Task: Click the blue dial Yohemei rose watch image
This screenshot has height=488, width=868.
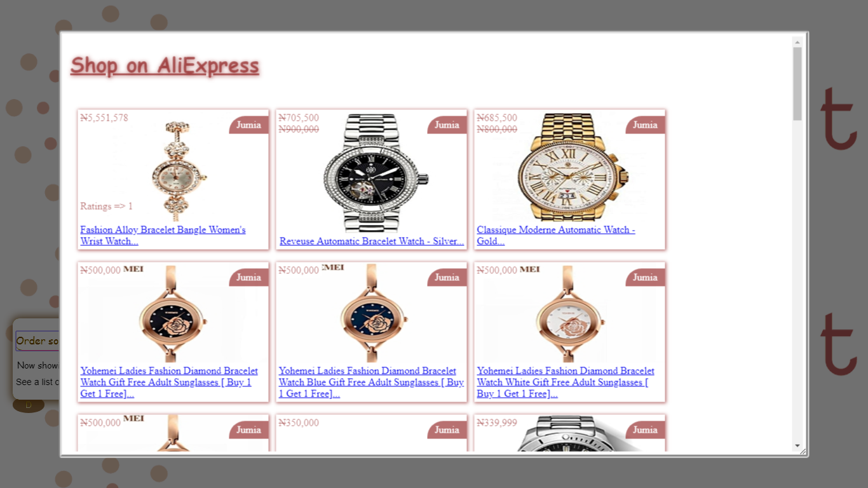Action: (x=372, y=314)
